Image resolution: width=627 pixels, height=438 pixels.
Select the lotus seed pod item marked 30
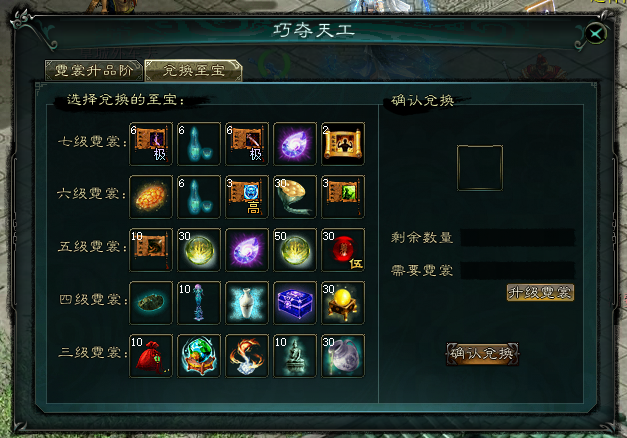coord(295,197)
